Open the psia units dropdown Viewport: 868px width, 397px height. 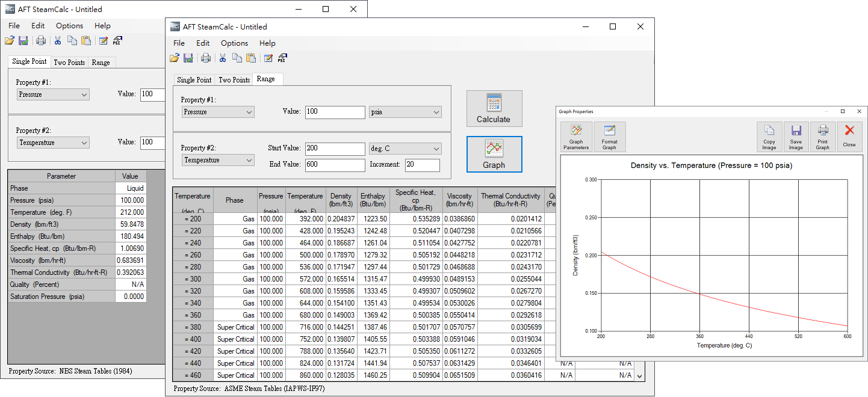tap(405, 112)
